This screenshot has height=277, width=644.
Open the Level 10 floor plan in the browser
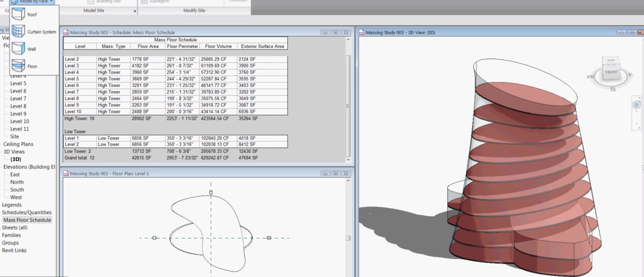[20, 121]
